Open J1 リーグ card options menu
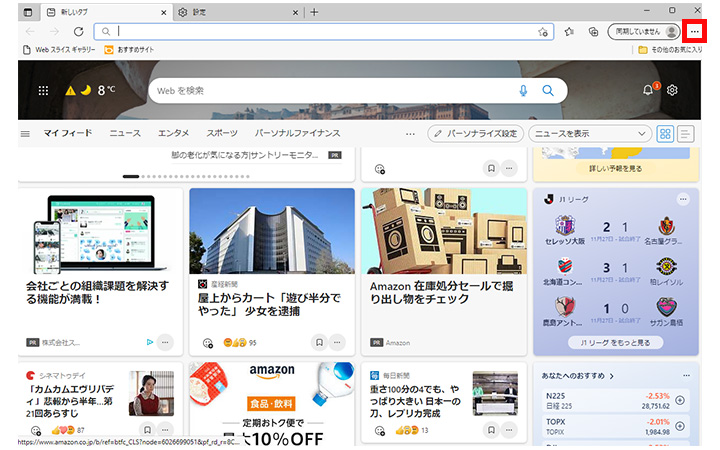720x450 pixels. (x=683, y=199)
